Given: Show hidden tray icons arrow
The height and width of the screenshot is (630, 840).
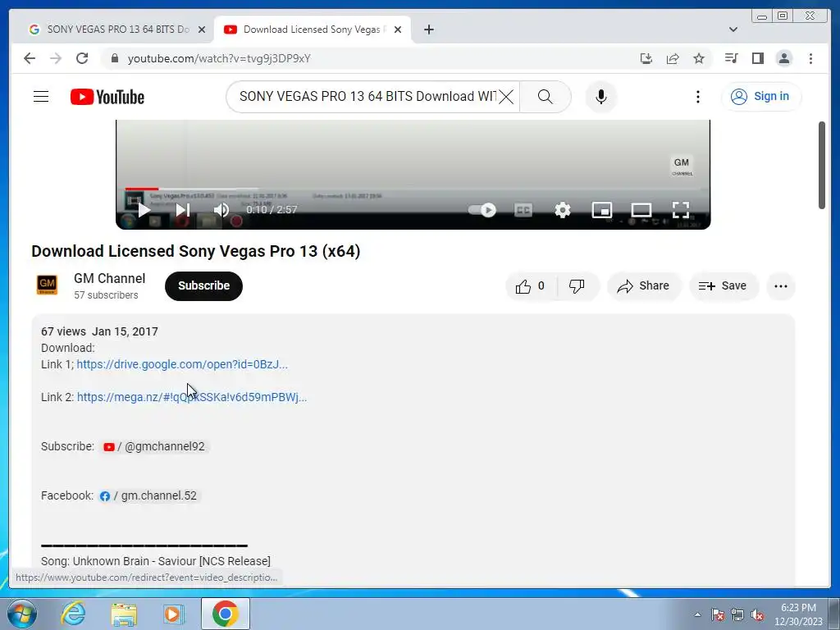Looking at the screenshot, I should [697, 614].
